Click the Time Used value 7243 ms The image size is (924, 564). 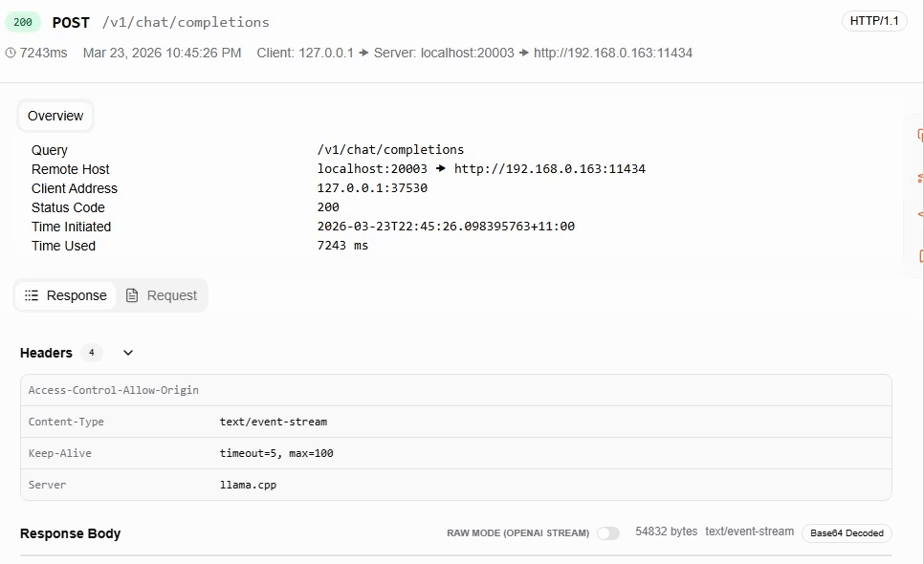click(342, 246)
